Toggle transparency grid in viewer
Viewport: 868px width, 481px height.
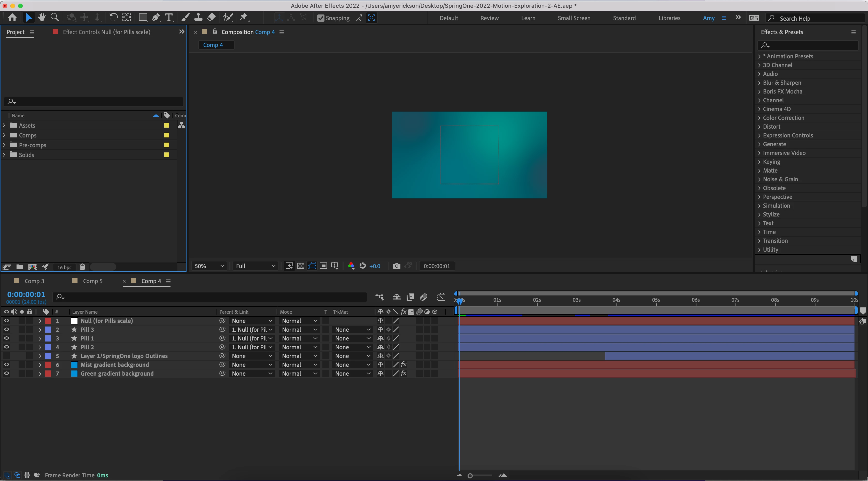(300, 266)
